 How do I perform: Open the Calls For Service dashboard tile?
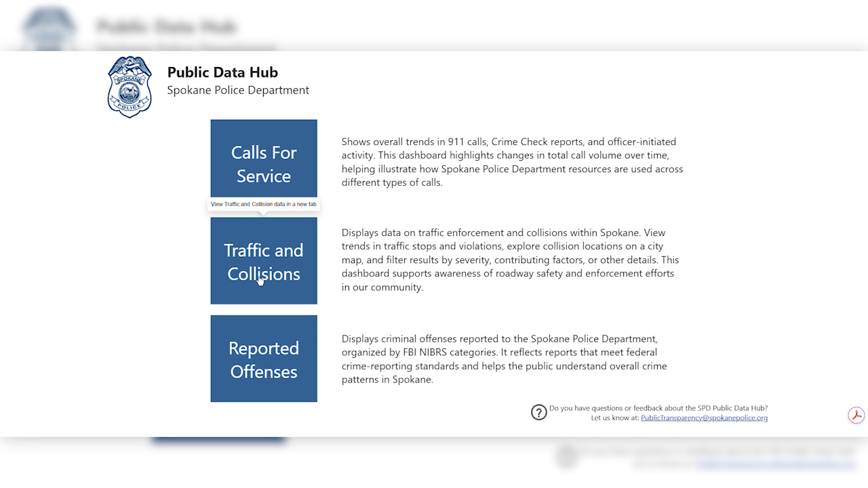[264, 159]
